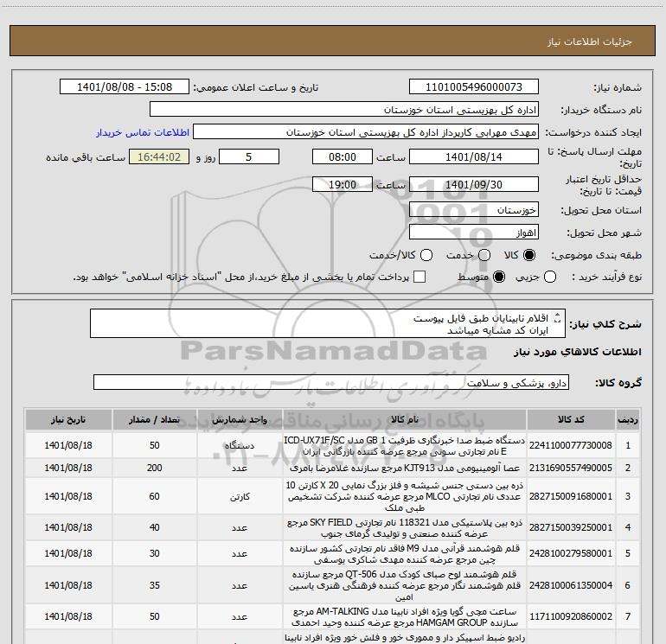Viewport: 666px width, 644px height.
Task: Click product code 2131690557490005
Action: pos(571,468)
